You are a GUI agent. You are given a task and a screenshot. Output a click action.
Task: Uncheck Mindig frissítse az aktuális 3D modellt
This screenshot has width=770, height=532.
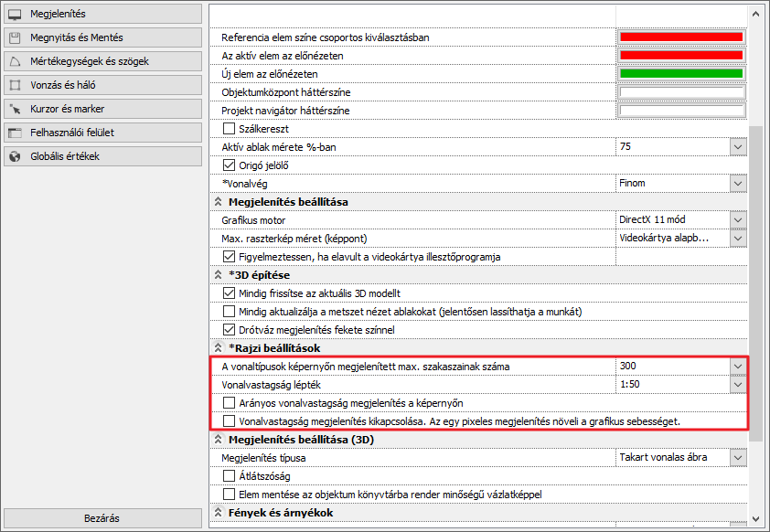[229, 293]
